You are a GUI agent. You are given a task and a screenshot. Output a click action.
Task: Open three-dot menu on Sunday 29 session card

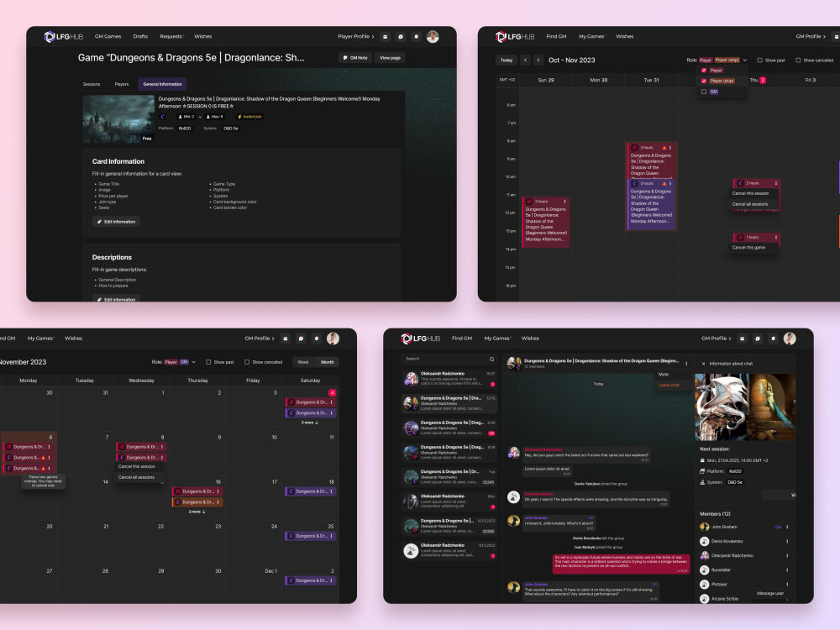coord(564,202)
